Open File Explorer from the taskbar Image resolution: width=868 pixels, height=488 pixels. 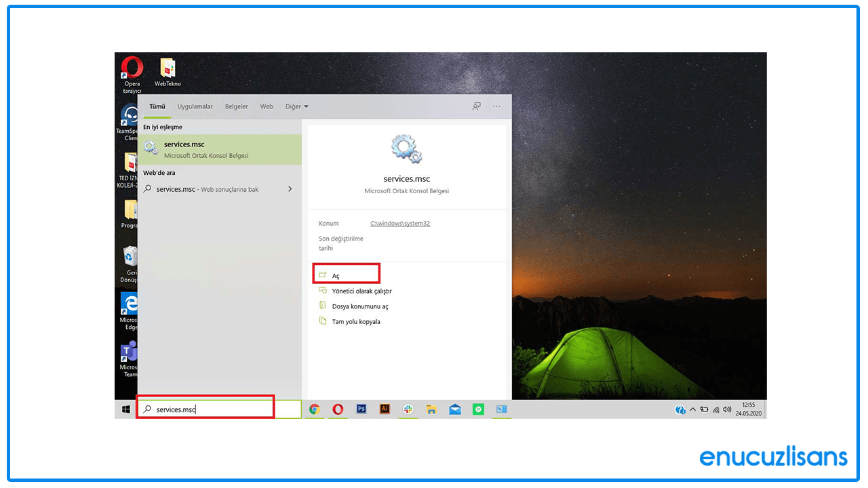pos(431,409)
